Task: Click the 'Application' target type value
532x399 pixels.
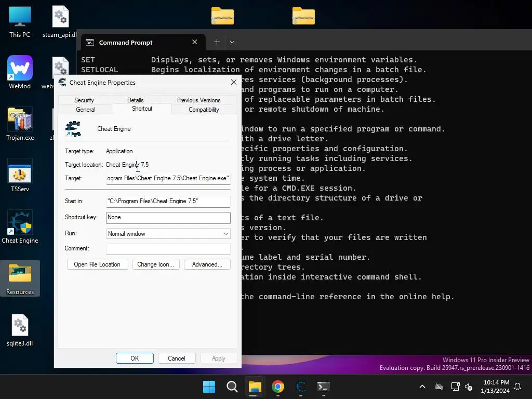Action: click(119, 151)
